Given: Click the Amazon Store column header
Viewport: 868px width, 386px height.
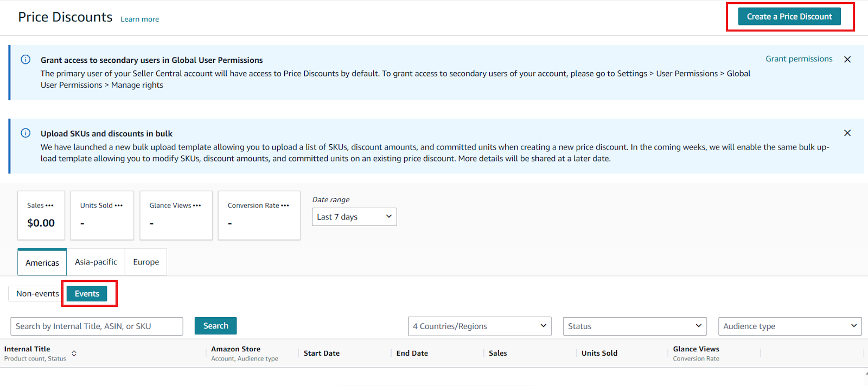Looking at the screenshot, I should coord(235,349).
